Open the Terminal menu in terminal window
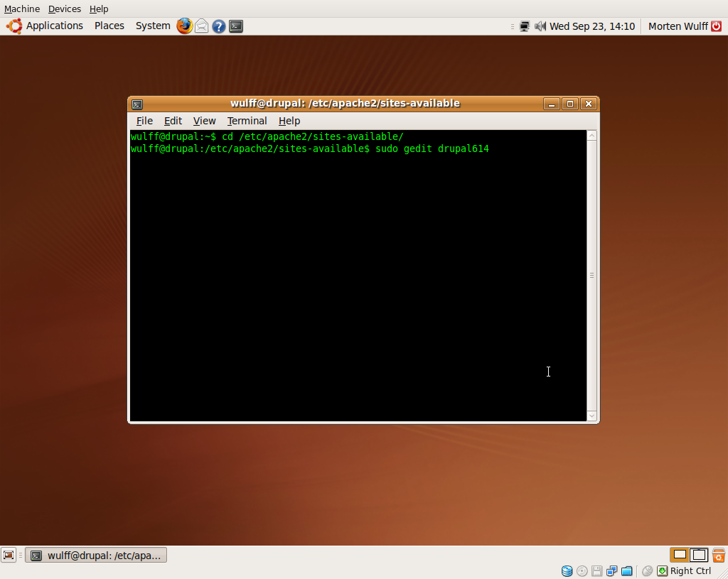Viewport: 728px width, 579px height. [247, 121]
